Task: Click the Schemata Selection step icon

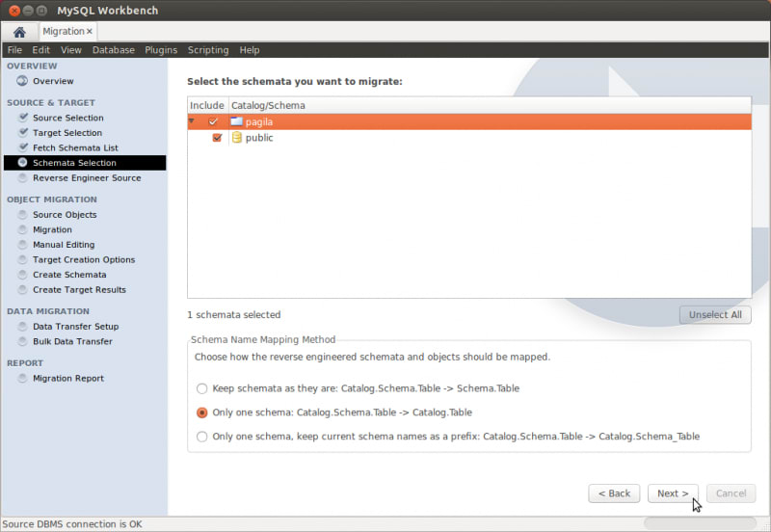Action: pos(22,162)
